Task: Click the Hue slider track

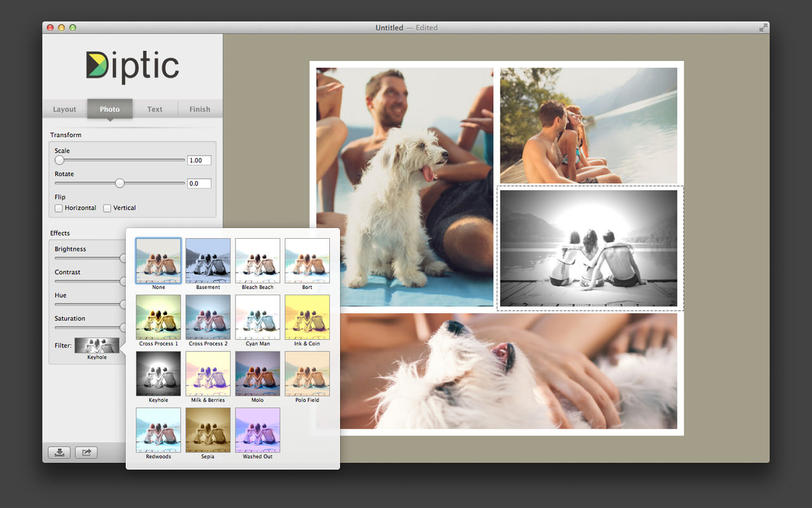Action: tap(89, 305)
